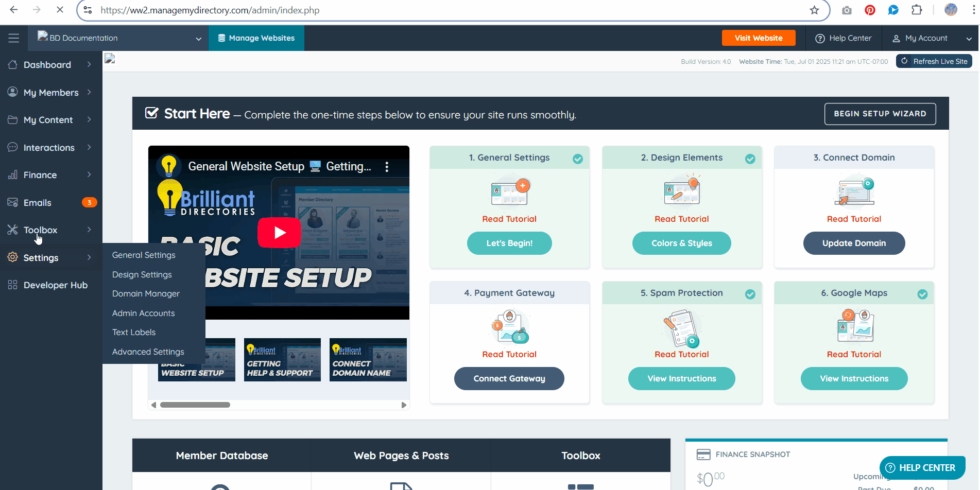Open Help Center link in top bar
Viewport: 980px width, 490px height.
[x=844, y=38]
